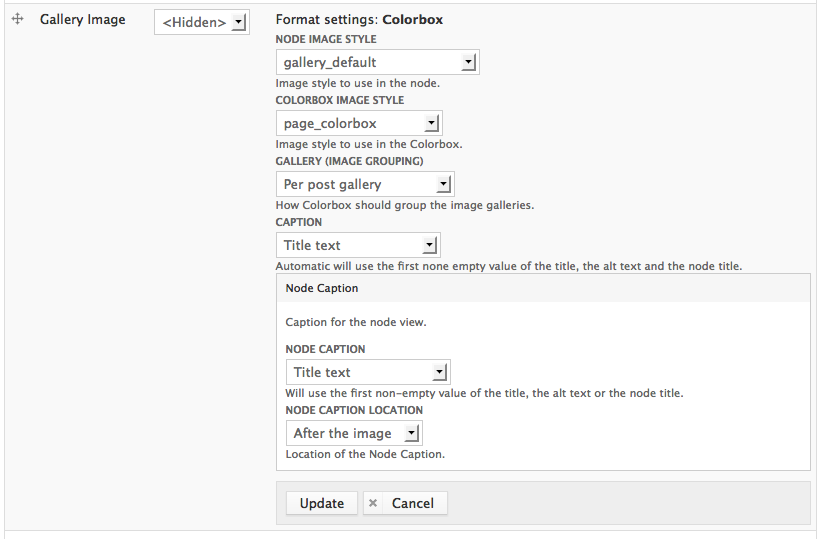Expand the Colorbox Image Style dropdown
The height and width of the screenshot is (539, 823).
click(358, 123)
